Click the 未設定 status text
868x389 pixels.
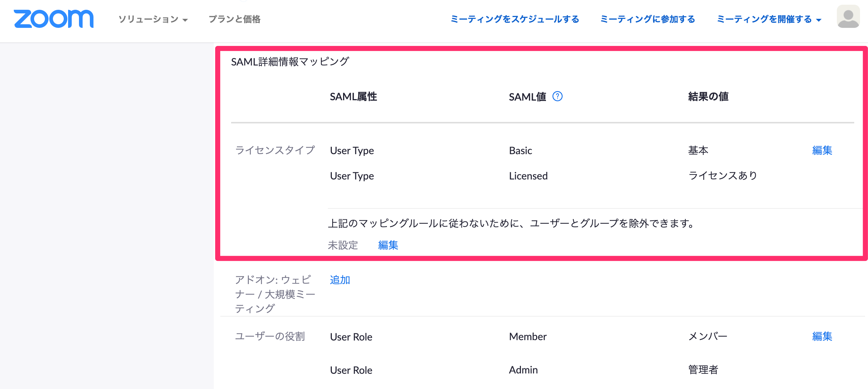point(343,245)
